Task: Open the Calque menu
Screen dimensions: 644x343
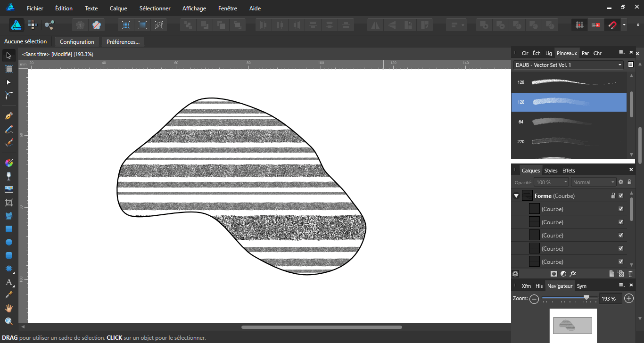Action: point(118,8)
